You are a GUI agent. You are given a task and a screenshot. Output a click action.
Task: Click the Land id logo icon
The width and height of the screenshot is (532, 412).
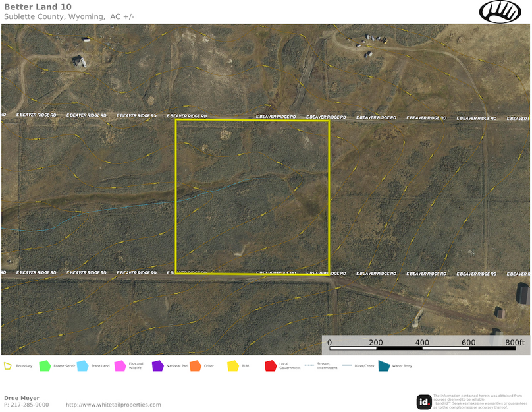425,401
